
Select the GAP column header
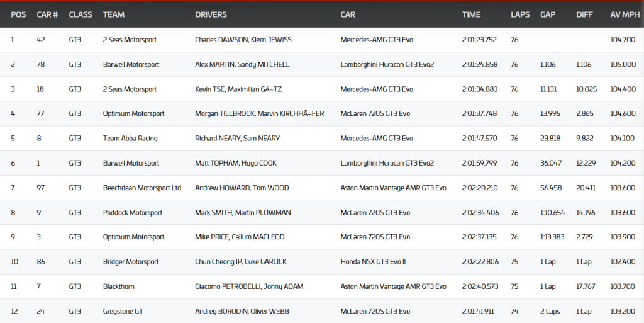pos(548,14)
